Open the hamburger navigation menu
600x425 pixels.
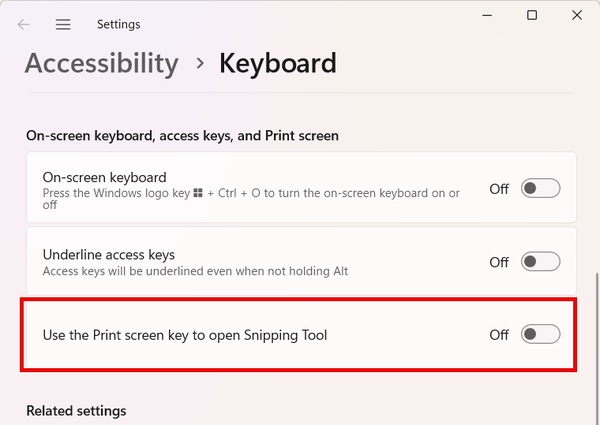point(63,23)
